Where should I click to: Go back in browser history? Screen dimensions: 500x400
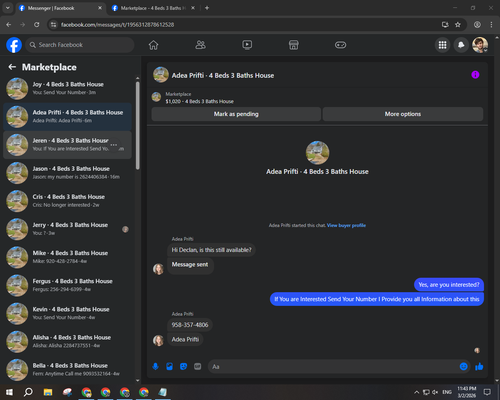(x=9, y=25)
